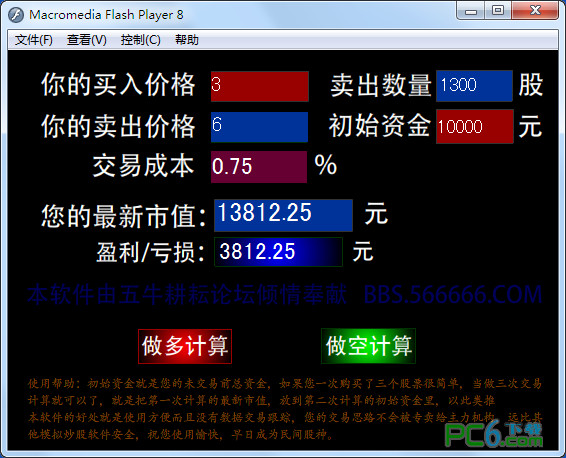Screen dimensions: 566x458
Task: Click the Flash Player title bar icon
Action: (16, 15)
